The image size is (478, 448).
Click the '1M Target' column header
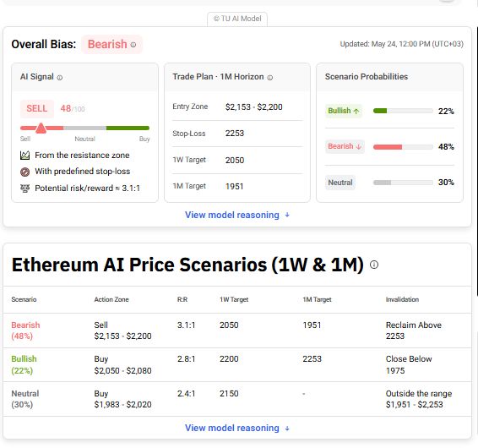(x=317, y=299)
